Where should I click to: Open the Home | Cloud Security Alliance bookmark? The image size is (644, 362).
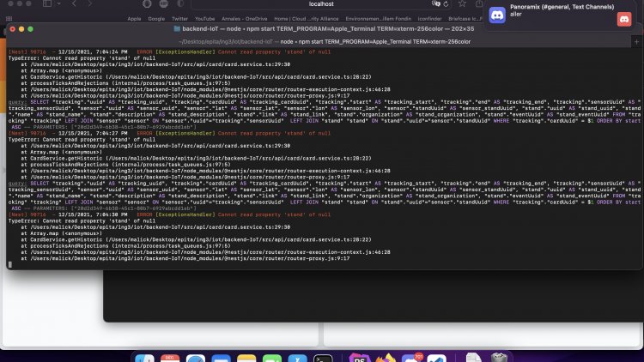(307, 19)
